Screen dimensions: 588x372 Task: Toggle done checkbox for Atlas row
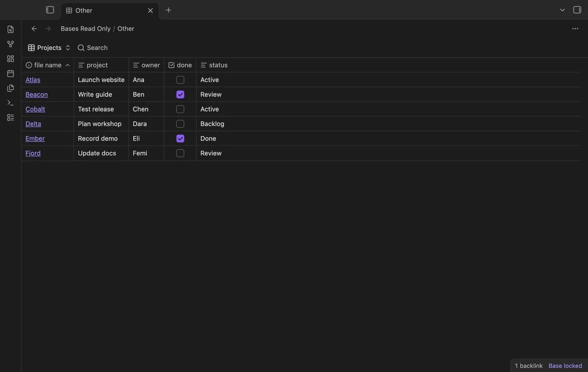click(180, 80)
